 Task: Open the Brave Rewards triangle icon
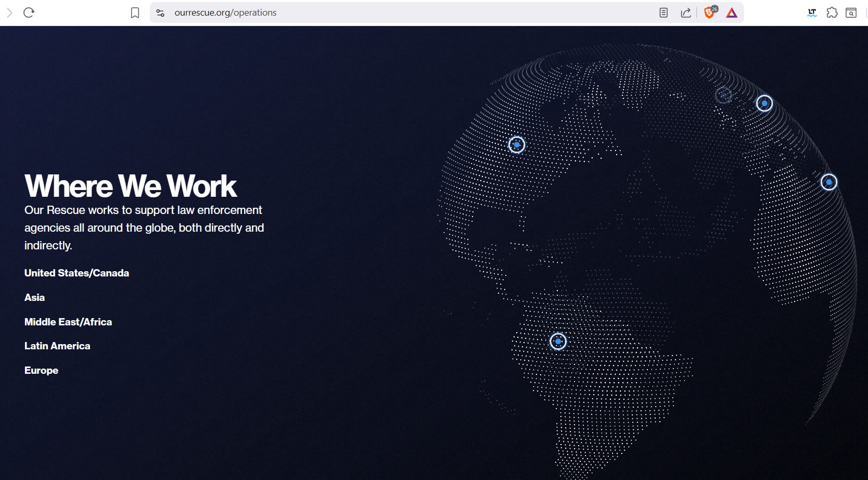(x=732, y=12)
